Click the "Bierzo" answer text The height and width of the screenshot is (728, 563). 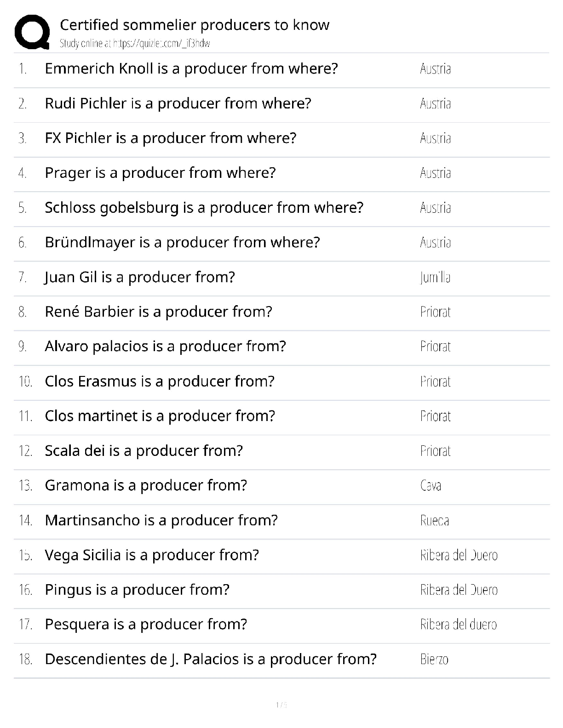(434, 660)
